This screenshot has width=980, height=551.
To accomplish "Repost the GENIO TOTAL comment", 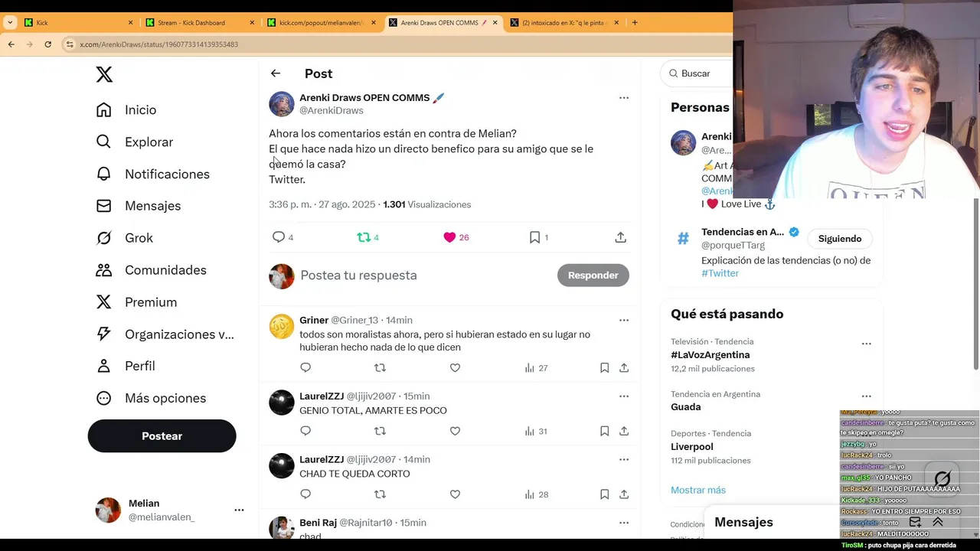I will click(x=380, y=431).
